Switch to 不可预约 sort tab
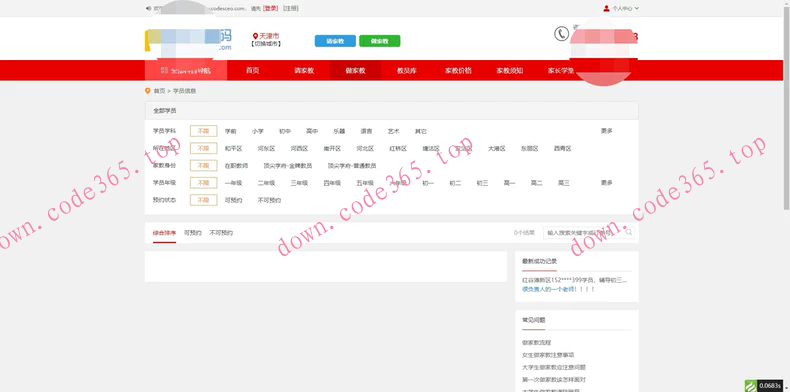790x392 pixels. click(221, 233)
